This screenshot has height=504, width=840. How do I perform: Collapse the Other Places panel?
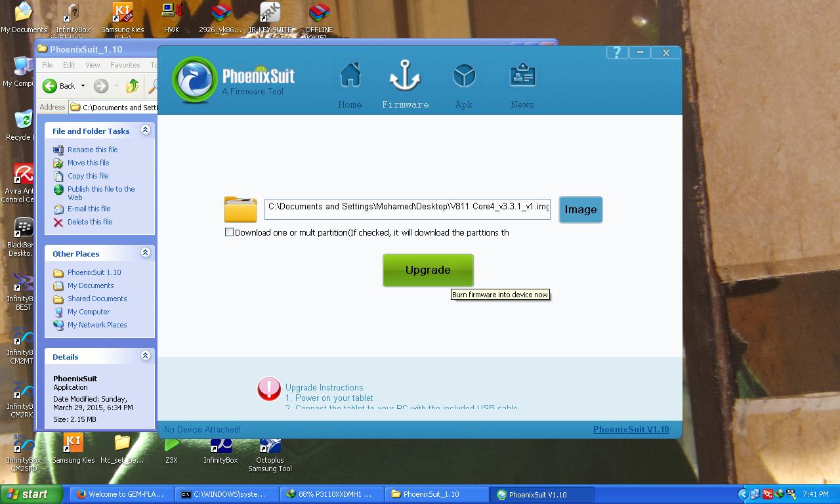point(146,253)
